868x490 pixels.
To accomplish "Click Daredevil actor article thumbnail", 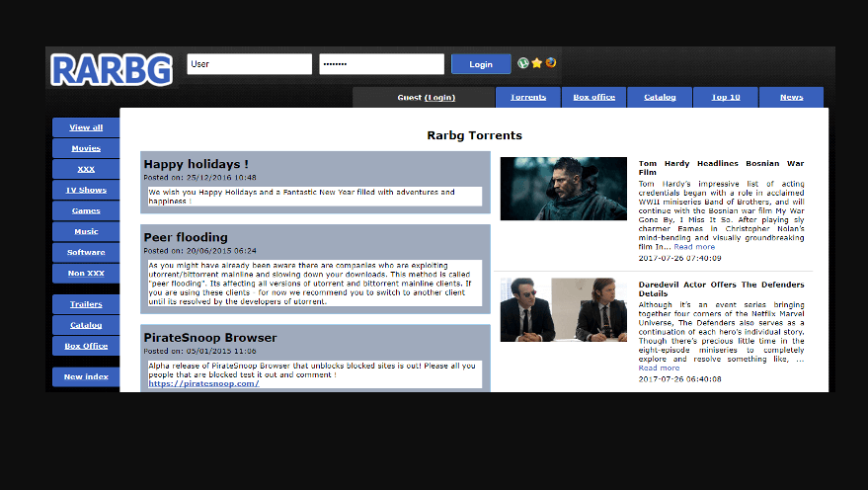I will tap(564, 310).
